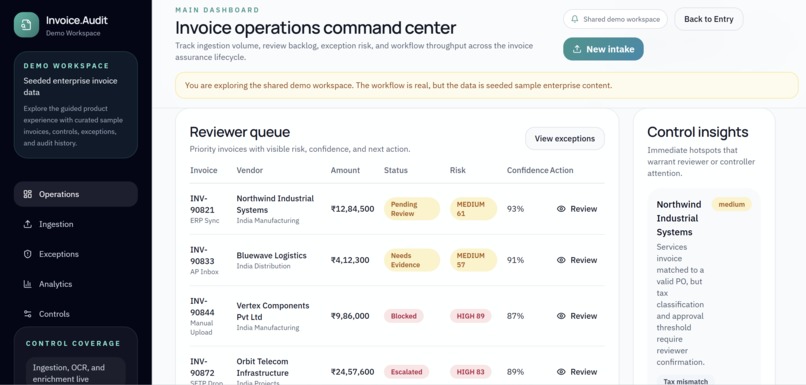Screen dimensions: 806x385
Task: Review the Vertex Components Pvt Ltd invoice
Action: point(577,316)
